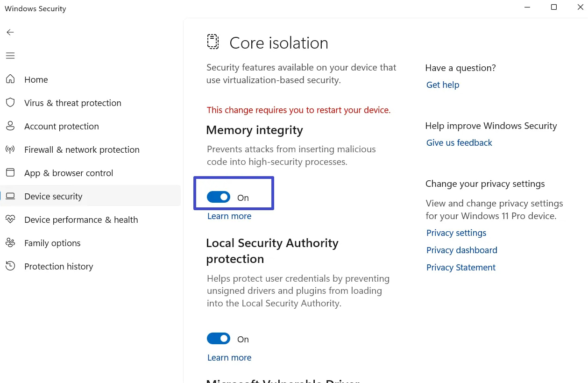This screenshot has height=383, width=588.
Task: Select Device security section
Action: [53, 196]
